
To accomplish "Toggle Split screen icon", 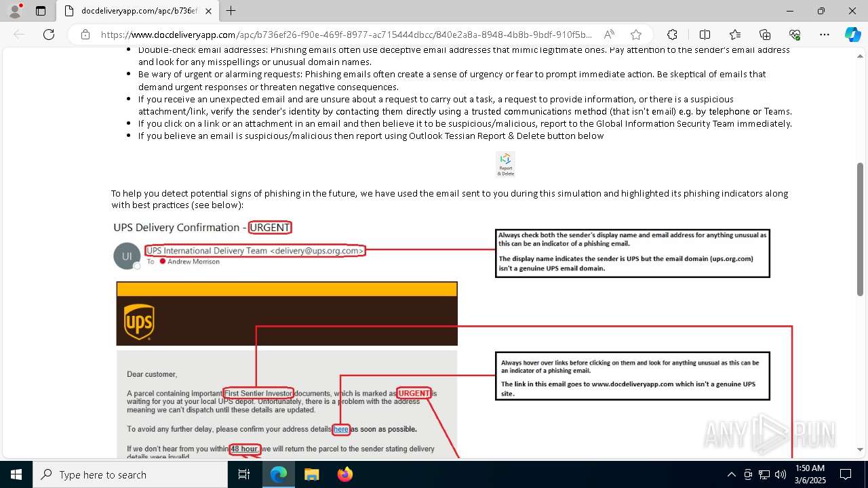I will point(705,35).
